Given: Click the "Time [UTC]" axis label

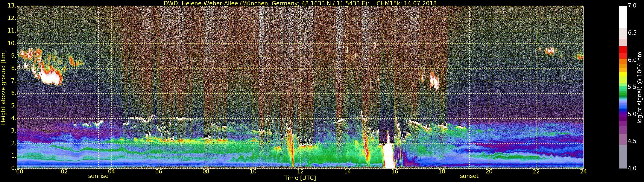Looking at the screenshot, I should tap(300, 178).
